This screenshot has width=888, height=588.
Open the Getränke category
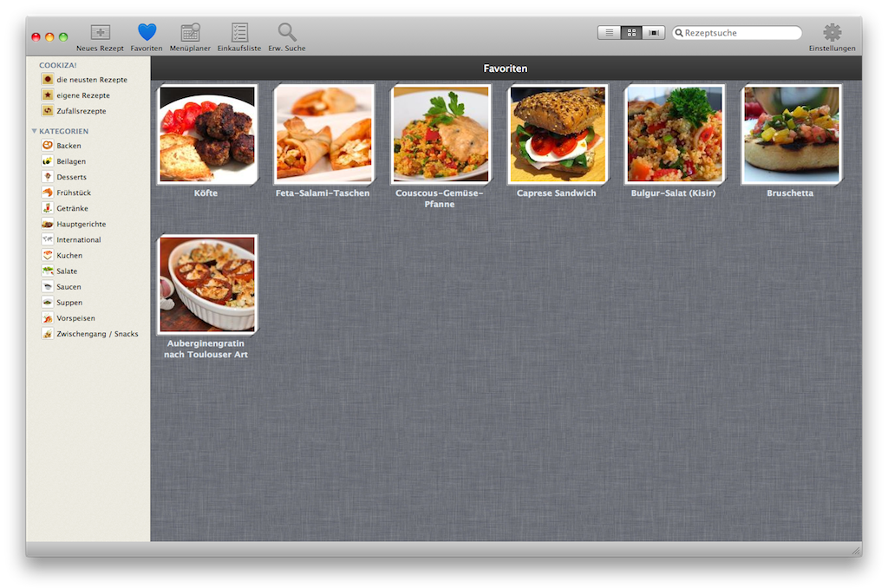pos(72,208)
